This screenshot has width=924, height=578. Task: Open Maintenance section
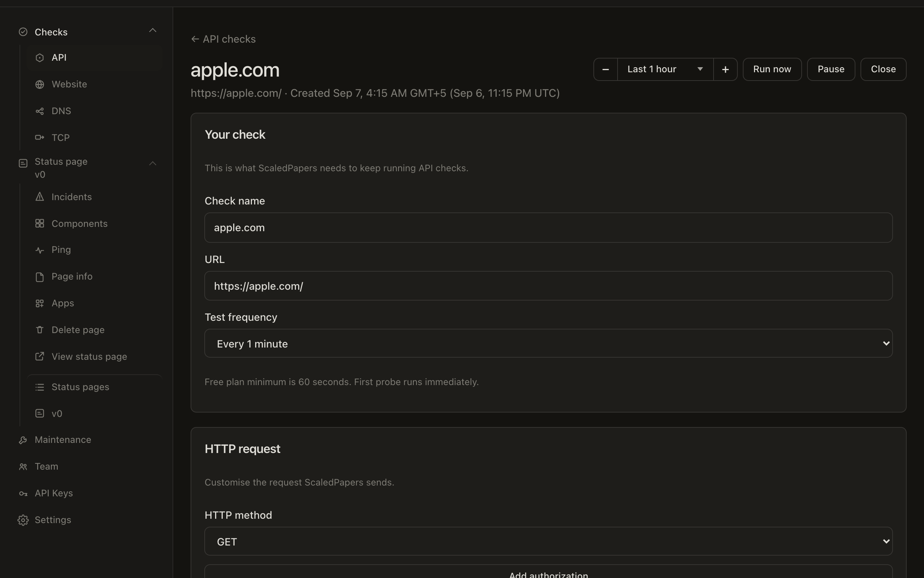coord(62,440)
